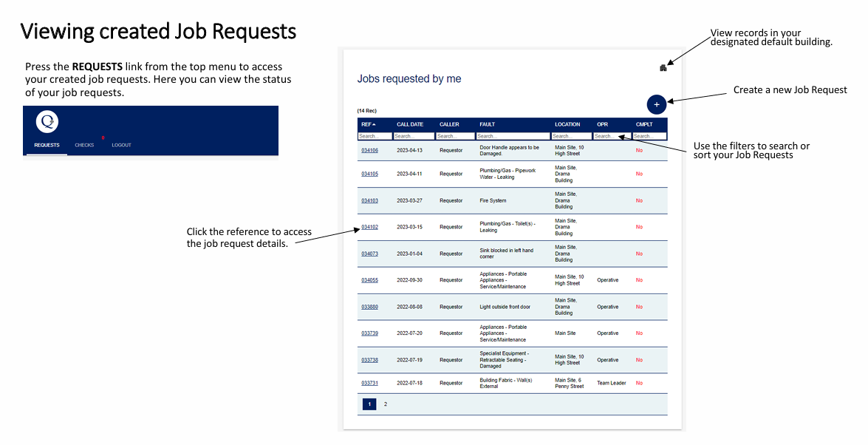
Task: Open job reference 034055
Action: coord(370,280)
